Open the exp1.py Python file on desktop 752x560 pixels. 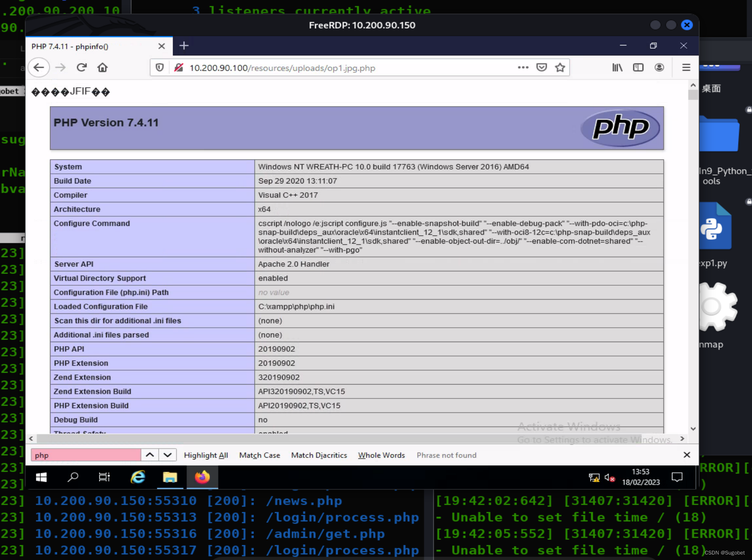tap(716, 227)
